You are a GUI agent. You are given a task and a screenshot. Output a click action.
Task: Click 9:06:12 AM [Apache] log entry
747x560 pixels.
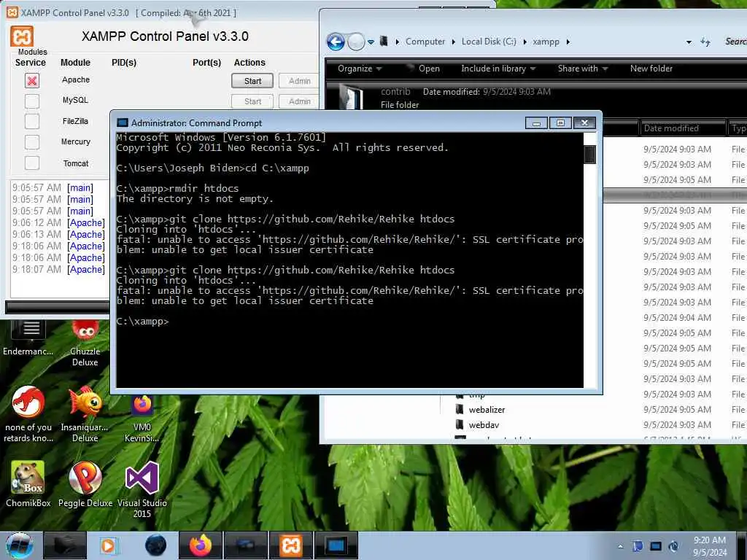tap(58, 223)
